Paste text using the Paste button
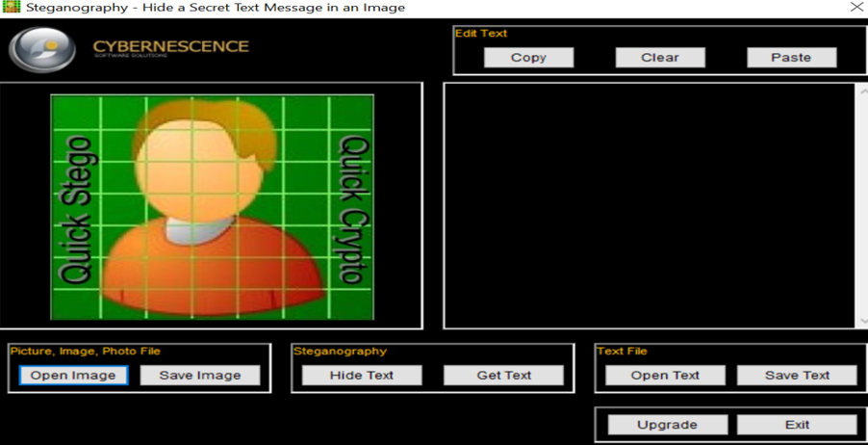 click(x=791, y=58)
